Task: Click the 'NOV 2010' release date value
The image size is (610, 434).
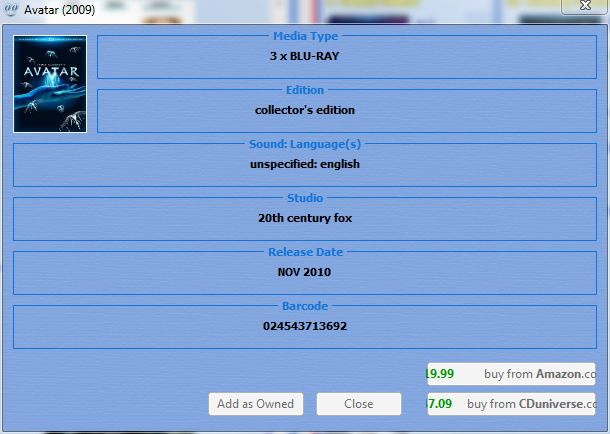Action: coord(305,272)
